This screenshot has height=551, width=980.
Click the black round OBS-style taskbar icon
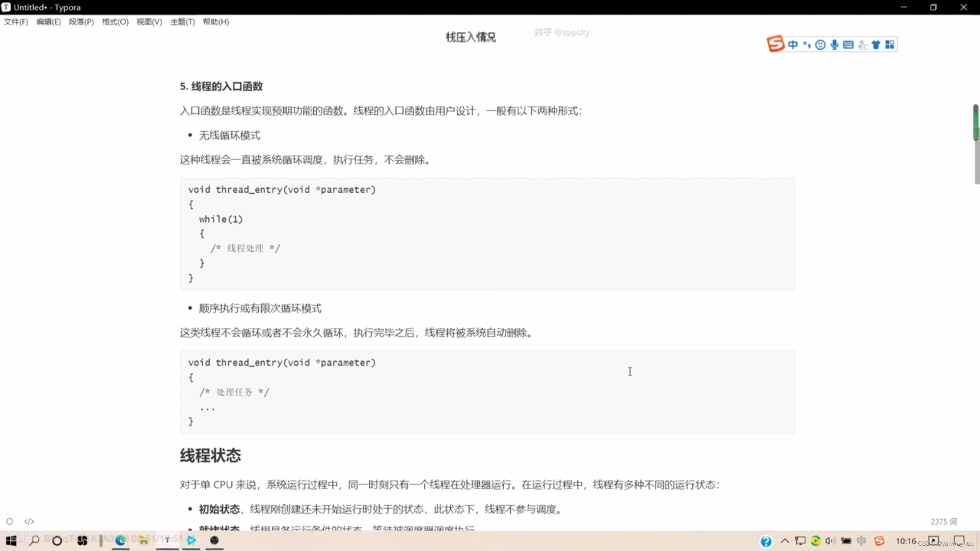[214, 540]
